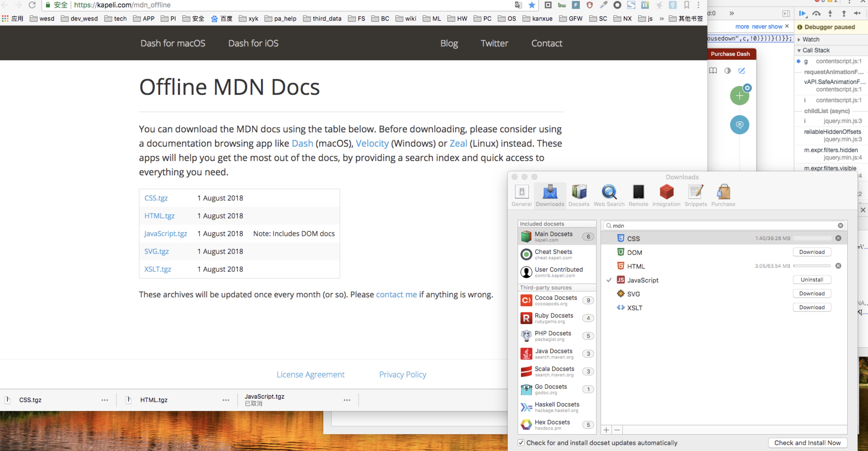Screen dimensions: 868x451
Task: Open Docsets preferences tab icon
Action: 579,192
